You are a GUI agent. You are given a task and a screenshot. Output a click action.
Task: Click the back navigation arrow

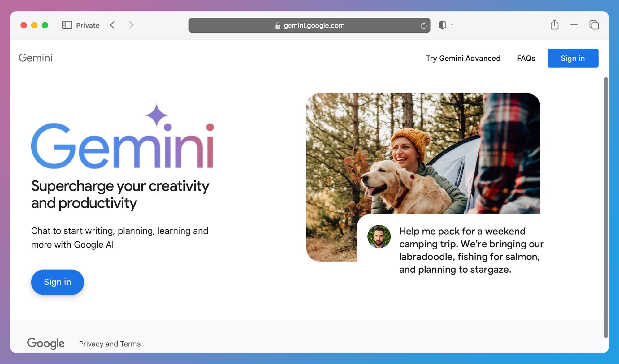(113, 25)
